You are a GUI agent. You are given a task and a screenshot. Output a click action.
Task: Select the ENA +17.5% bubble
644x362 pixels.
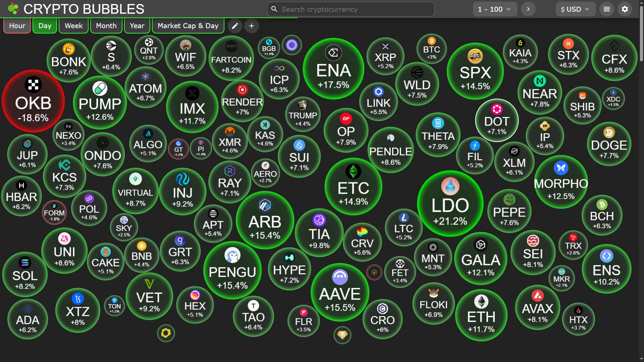(x=333, y=69)
